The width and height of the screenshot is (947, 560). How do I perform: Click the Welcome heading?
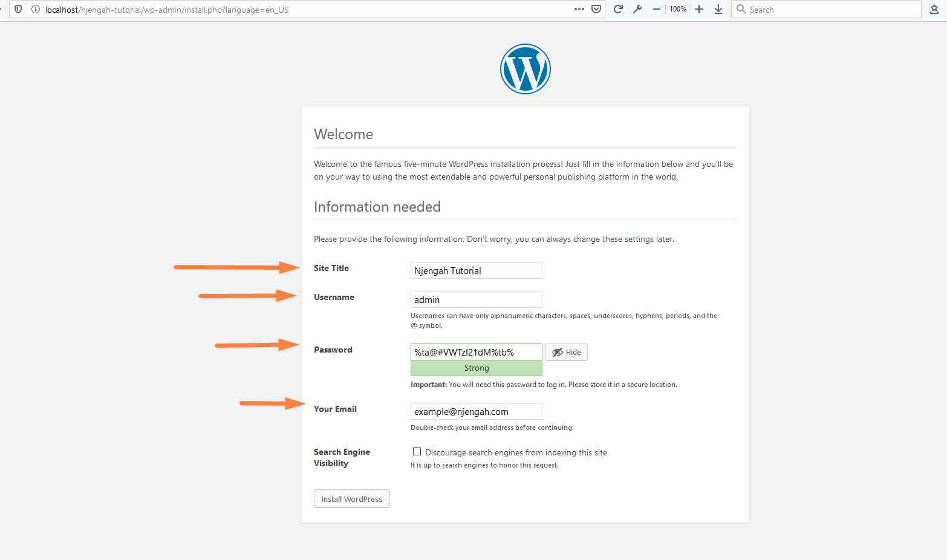[x=343, y=134]
